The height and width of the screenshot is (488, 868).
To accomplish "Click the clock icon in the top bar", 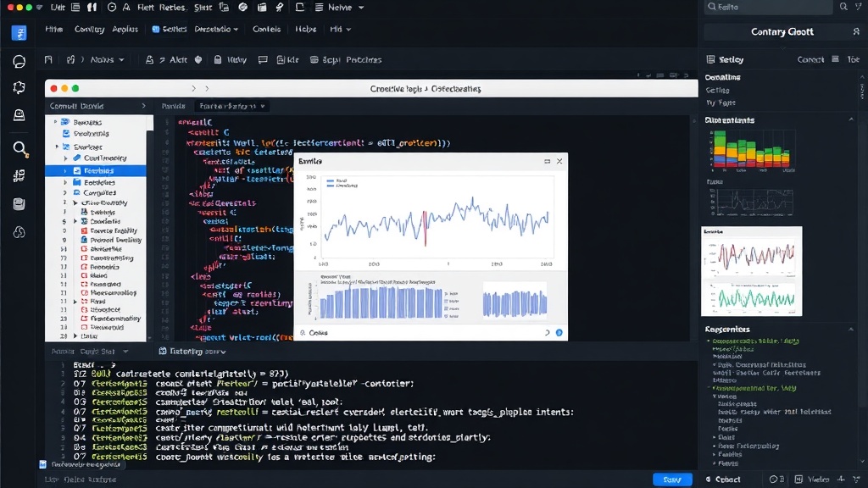I will coord(112,7).
